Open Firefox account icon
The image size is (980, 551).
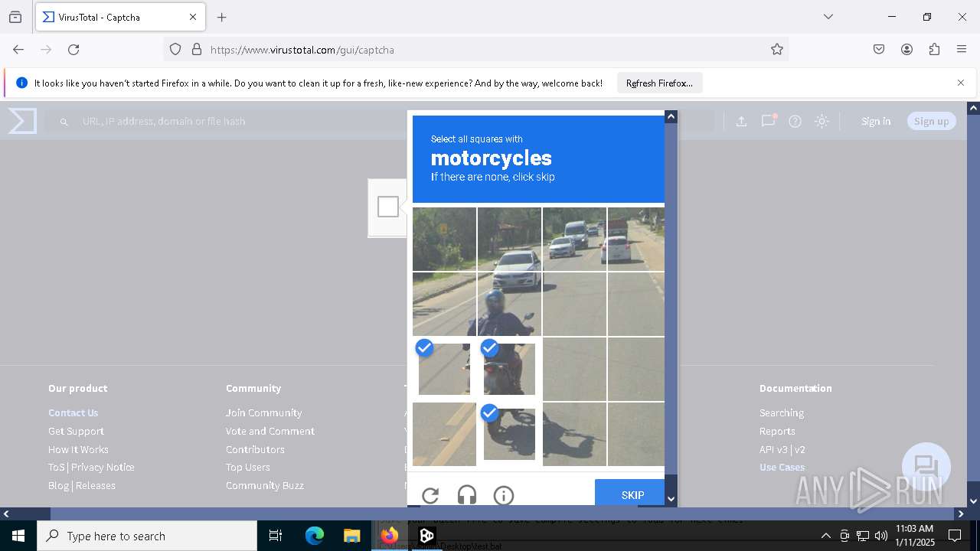pyautogui.click(x=906, y=50)
